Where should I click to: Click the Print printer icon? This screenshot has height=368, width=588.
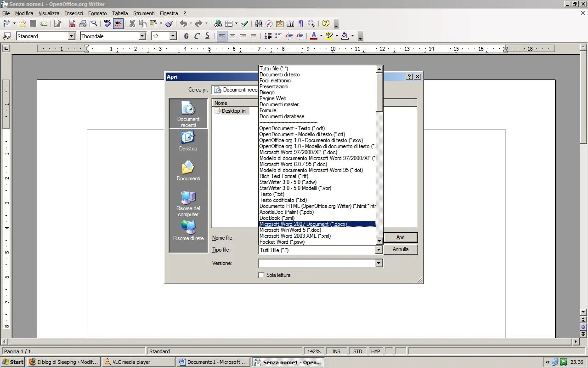(x=83, y=23)
